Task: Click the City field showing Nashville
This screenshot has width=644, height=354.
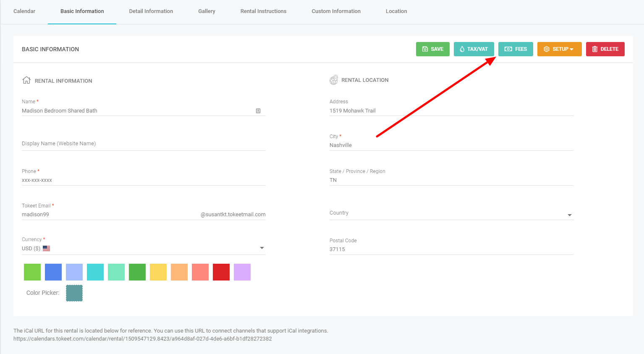Action: point(451,145)
